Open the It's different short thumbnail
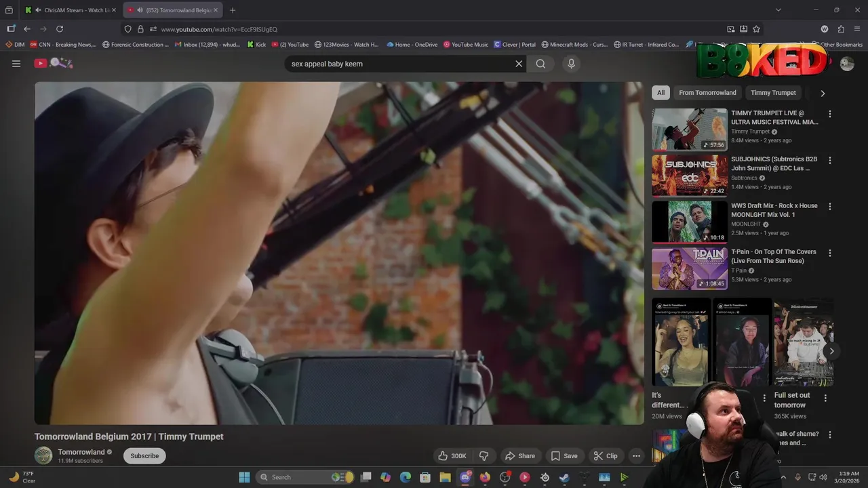868x488 pixels. 682,342
